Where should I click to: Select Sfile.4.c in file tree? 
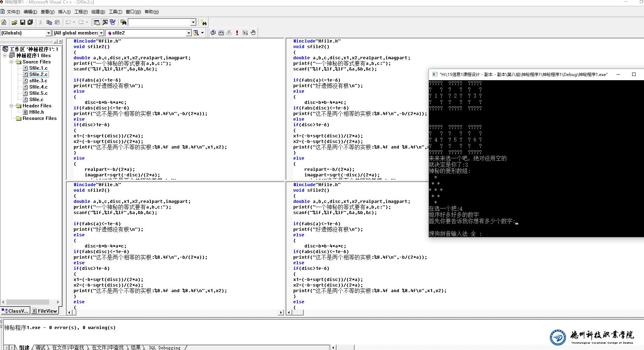[x=38, y=87]
